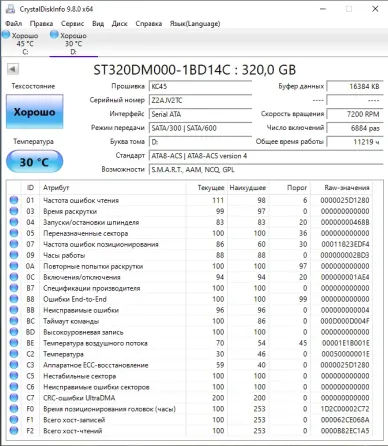Image resolution: width=388 pixels, height=446 pixels.
Task: Click status icon for BC Таймаут команды
Action: pyautogui.click(x=14, y=321)
